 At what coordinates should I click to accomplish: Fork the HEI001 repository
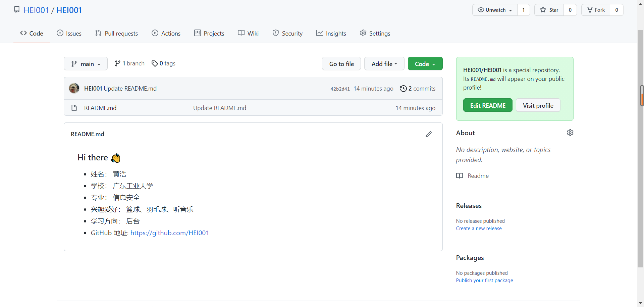pos(596,10)
